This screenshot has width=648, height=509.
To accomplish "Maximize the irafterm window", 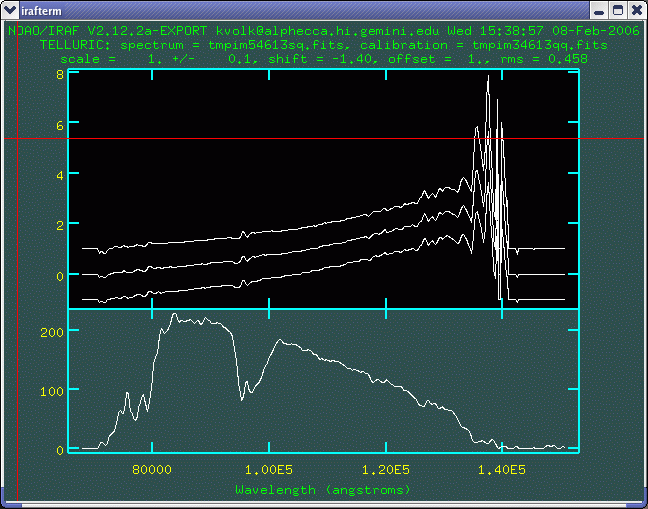I will [618, 10].
